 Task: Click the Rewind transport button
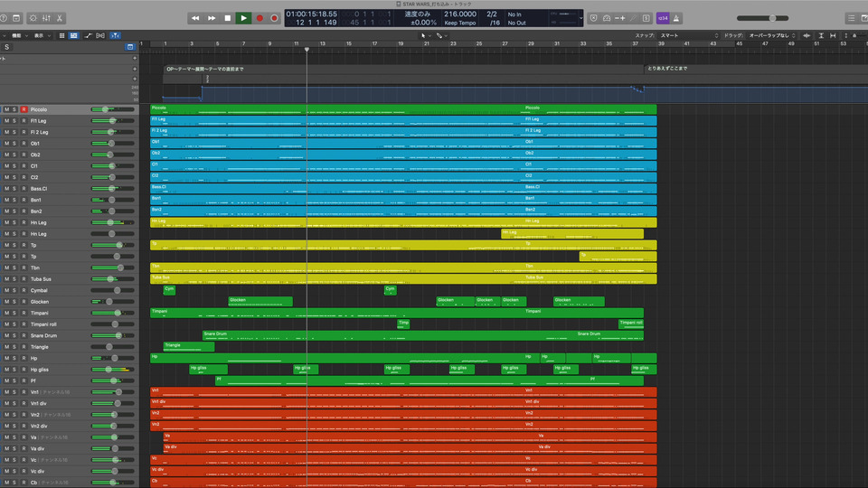pos(194,18)
